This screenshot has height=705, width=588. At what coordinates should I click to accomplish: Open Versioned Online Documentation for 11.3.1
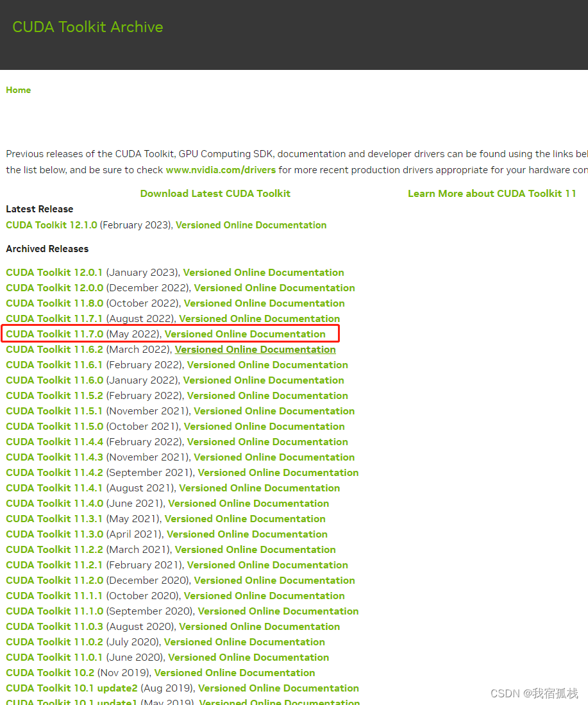(245, 519)
